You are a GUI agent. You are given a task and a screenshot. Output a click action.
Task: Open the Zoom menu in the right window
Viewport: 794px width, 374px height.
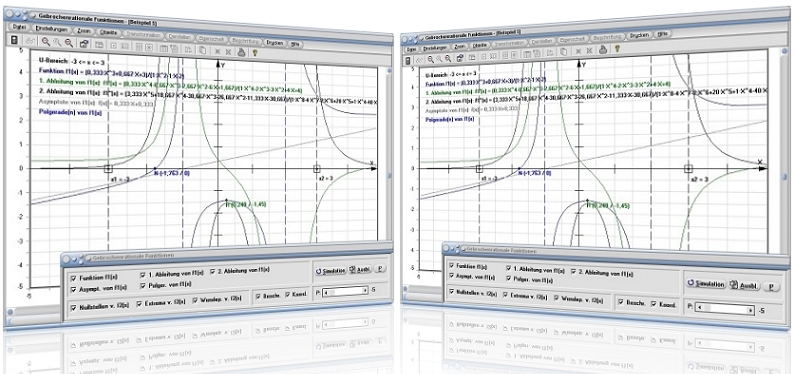[460, 47]
